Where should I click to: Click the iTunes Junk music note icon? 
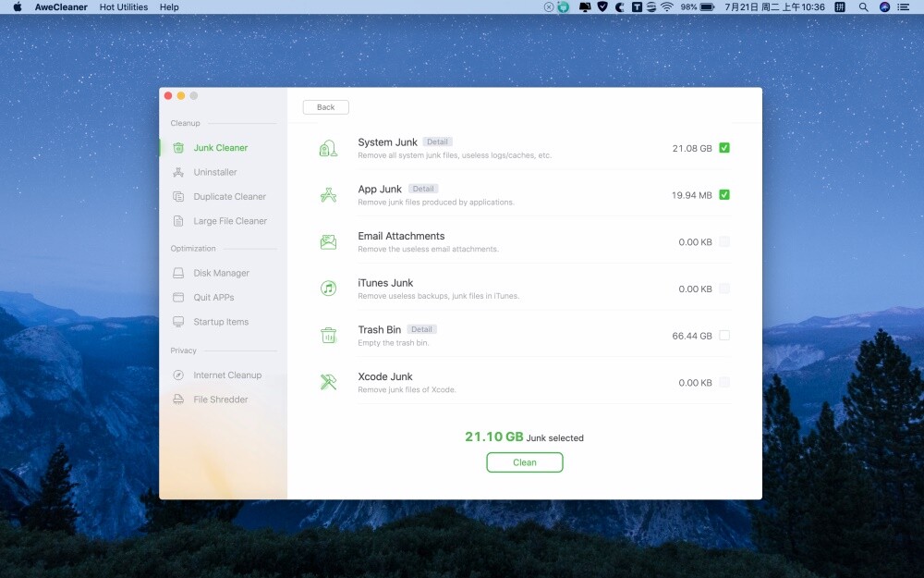(328, 289)
